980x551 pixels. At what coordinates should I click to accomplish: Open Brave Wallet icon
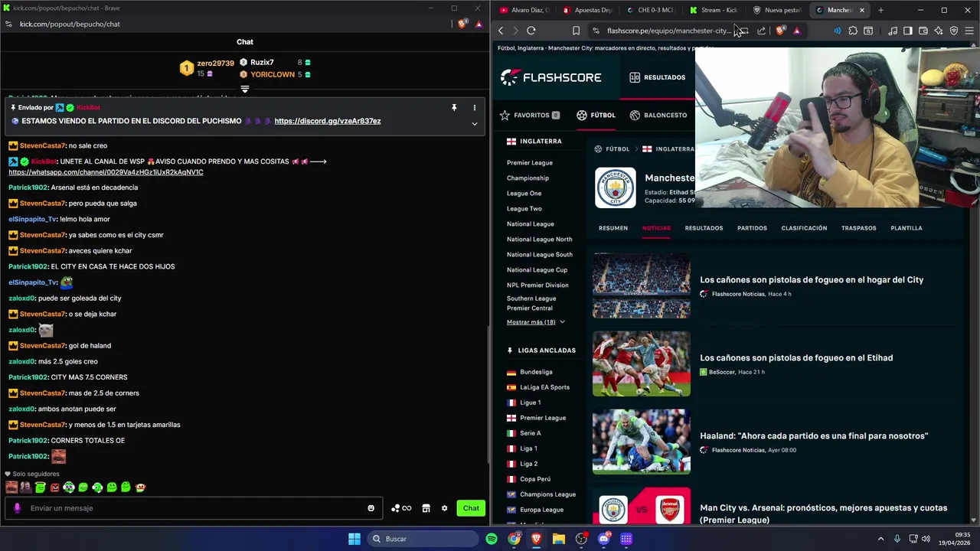click(x=923, y=31)
